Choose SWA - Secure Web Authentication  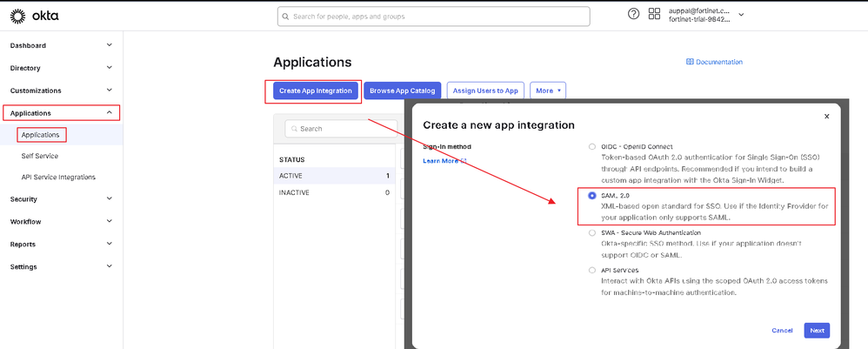(x=592, y=233)
